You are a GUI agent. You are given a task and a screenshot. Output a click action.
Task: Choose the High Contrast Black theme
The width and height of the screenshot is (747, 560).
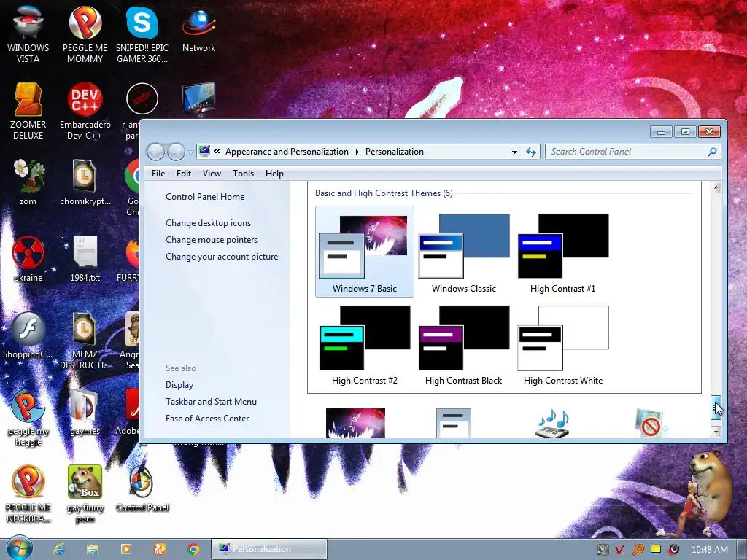(x=463, y=345)
